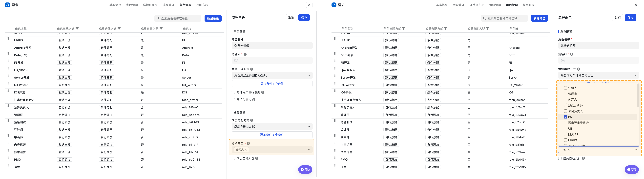Click the role search field in the right window

click(504, 18)
